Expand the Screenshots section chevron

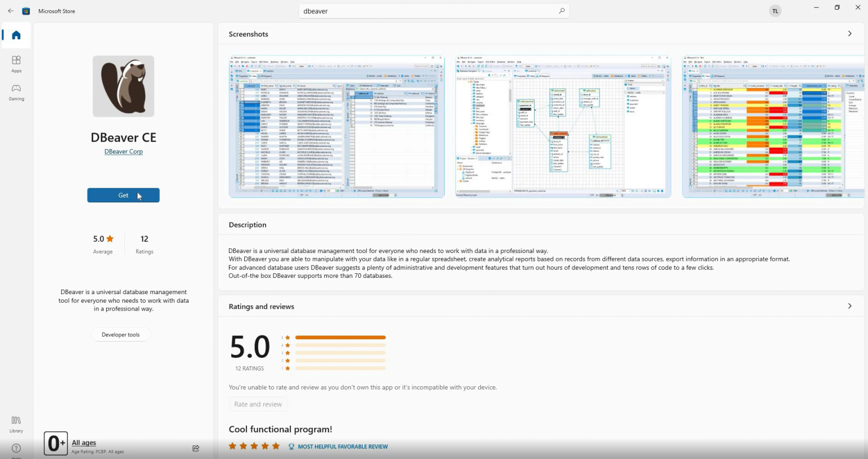(x=849, y=34)
